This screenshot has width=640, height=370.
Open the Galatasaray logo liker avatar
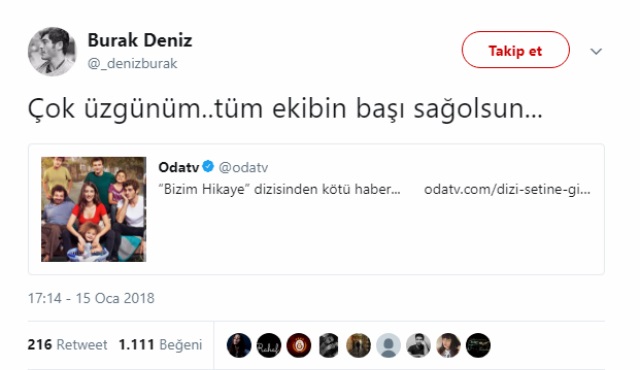point(299,346)
